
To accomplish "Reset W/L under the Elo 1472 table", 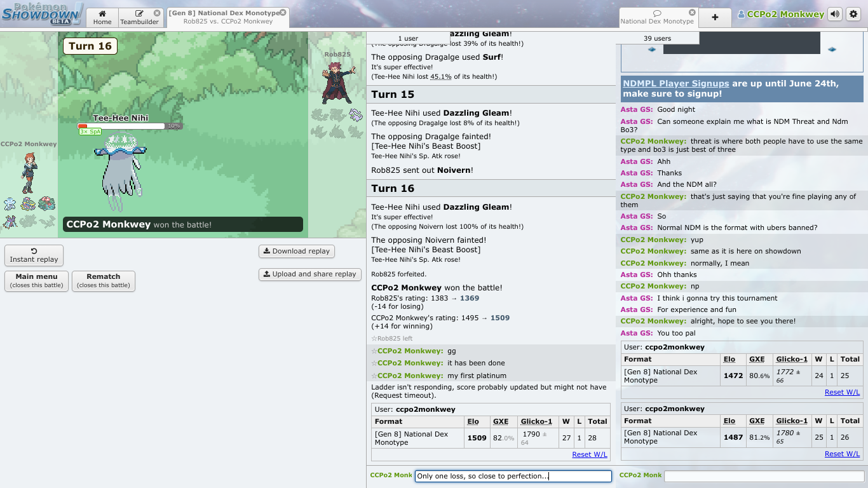I will (x=842, y=392).
